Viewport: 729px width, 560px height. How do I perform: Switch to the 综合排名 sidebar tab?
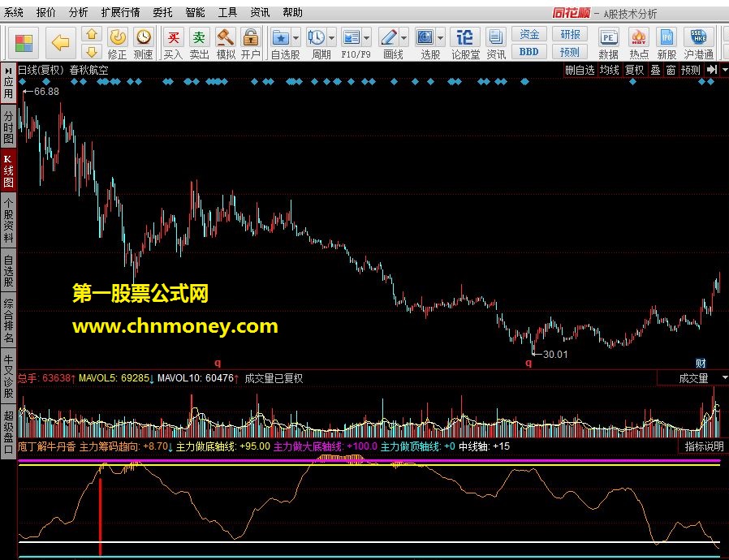coord(8,321)
